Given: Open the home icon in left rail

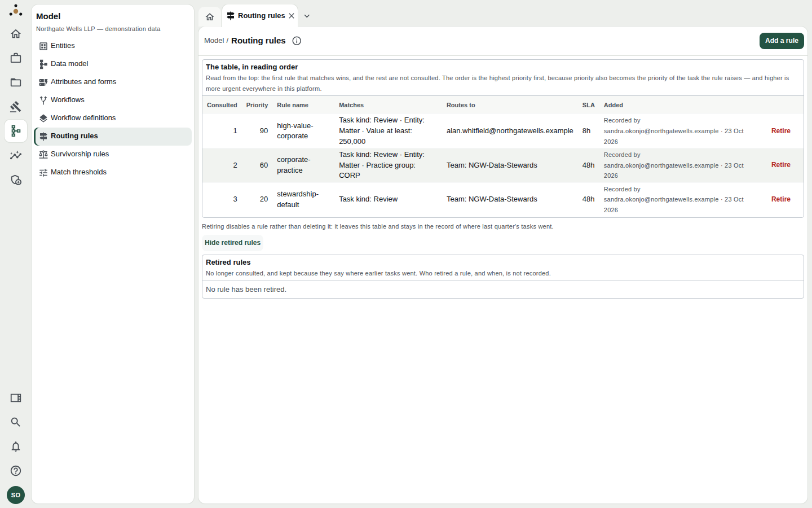Looking at the screenshot, I should 16,34.
